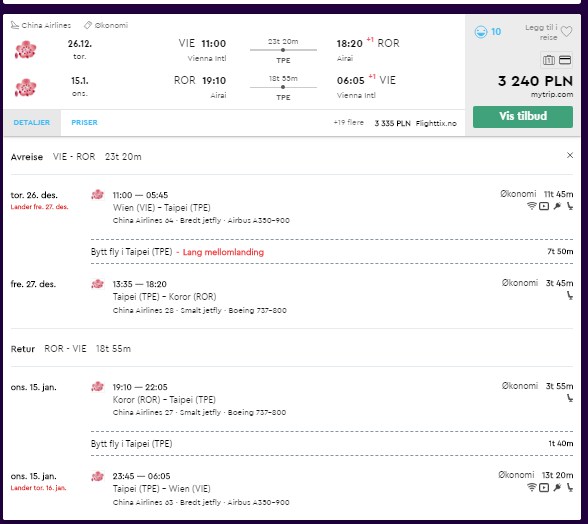Click the seat icon on Taipei–Koror segment
Screen dimensions: 588x524
pyautogui.click(x=570, y=296)
